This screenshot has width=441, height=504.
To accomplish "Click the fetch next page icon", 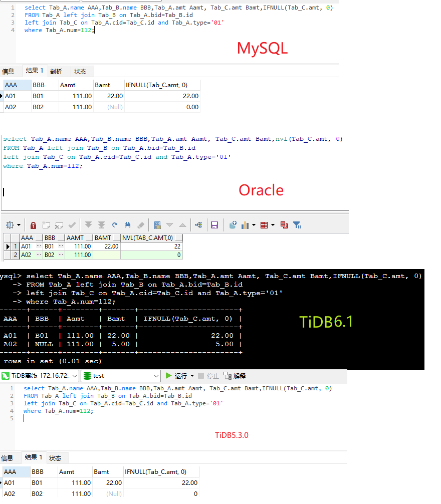I will [x=88, y=224].
